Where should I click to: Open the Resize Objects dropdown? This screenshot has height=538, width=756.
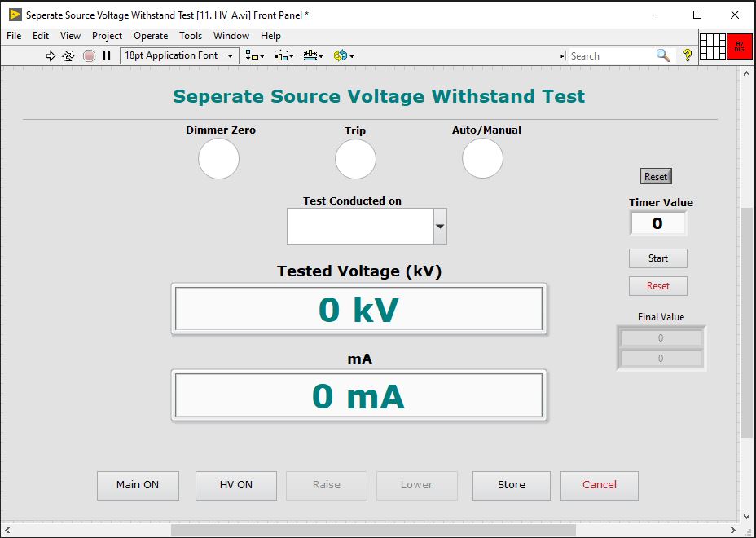(x=314, y=56)
